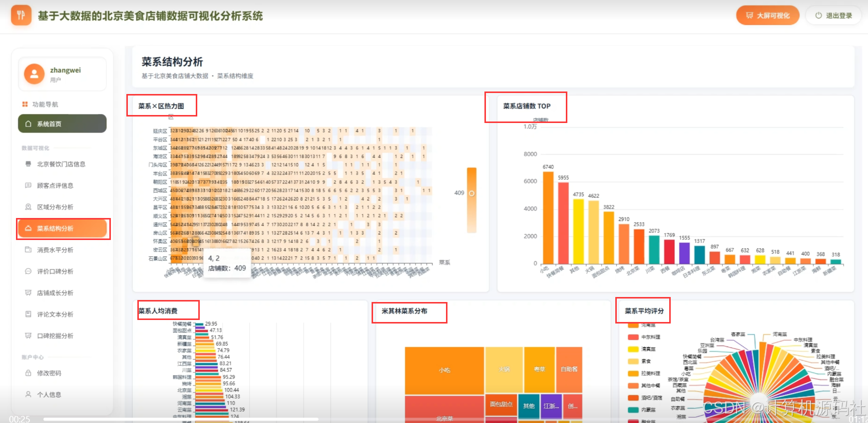
Task: Click 修改密码 lock icon
Action: coord(28,373)
